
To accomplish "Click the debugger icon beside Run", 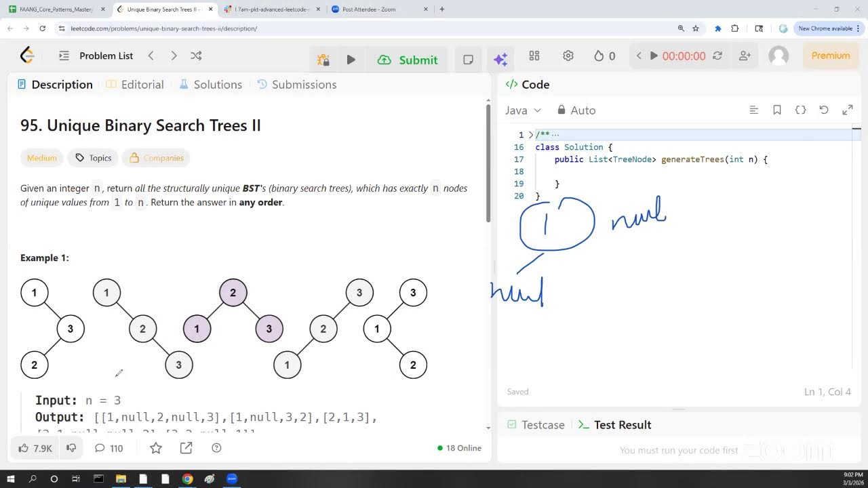I will [323, 60].
